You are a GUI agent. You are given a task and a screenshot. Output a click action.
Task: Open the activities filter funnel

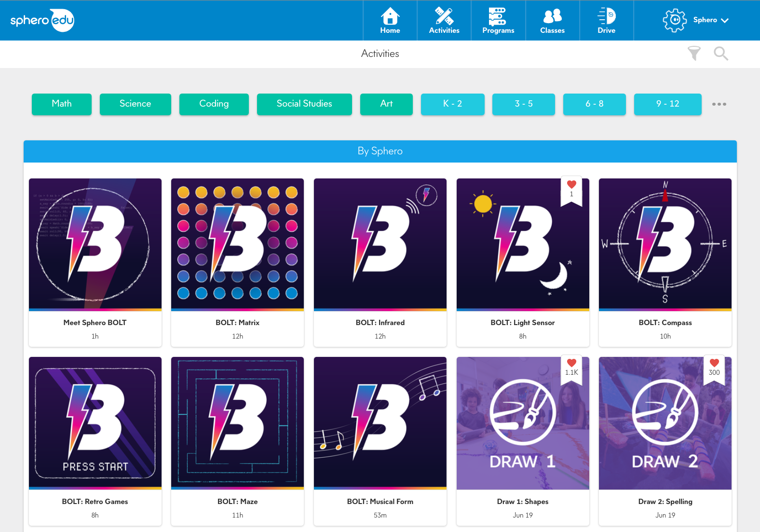tap(694, 54)
